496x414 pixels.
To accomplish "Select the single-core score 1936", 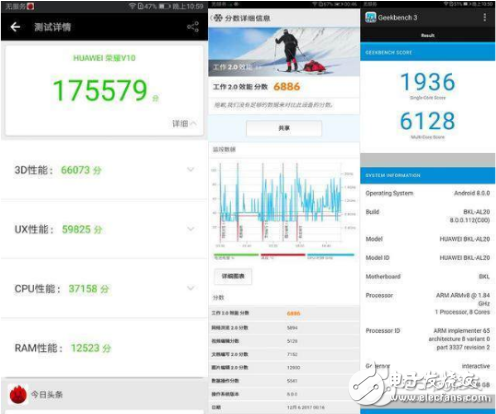I will click(428, 82).
